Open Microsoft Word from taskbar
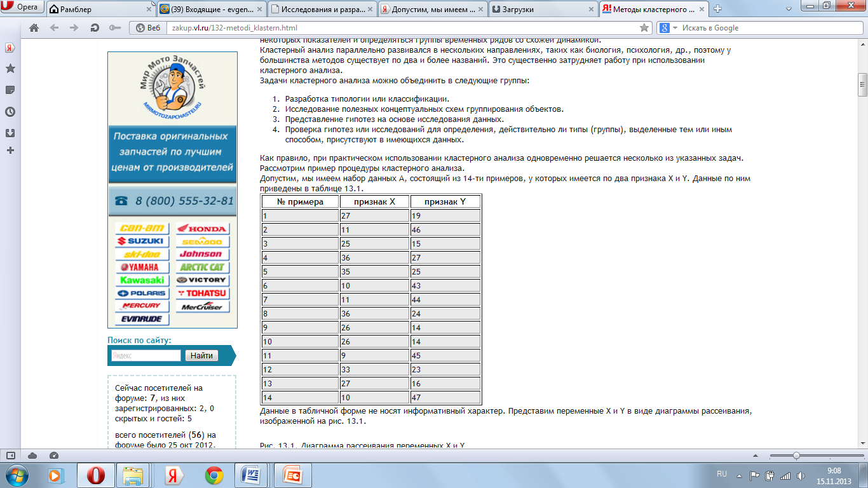Screen dimensions: 868x488 252,475
